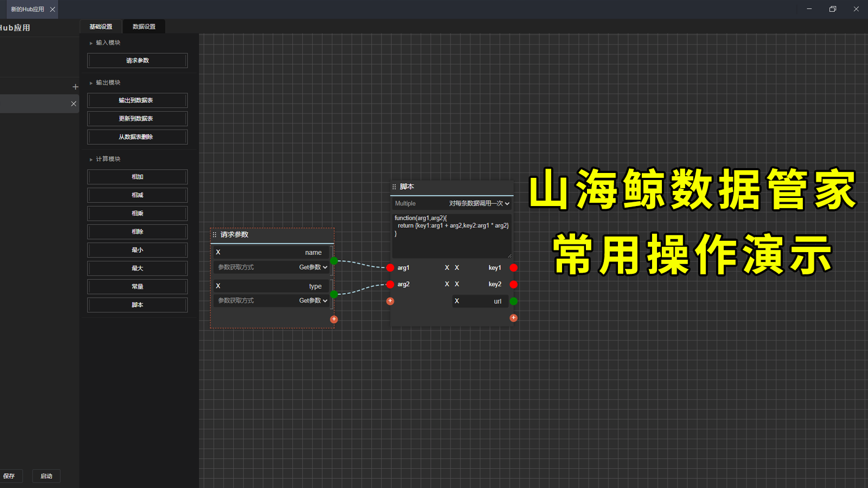Image resolution: width=868 pixels, height=488 pixels.
Task: Add the 相除 calculation module
Action: pyautogui.click(x=137, y=232)
